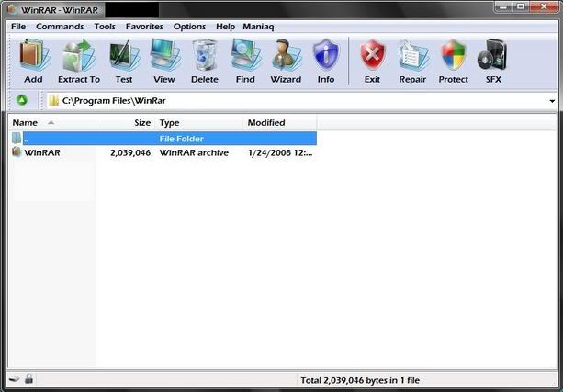
Task: Show archive Info via shield icon
Action: pyautogui.click(x=326, y=56)
